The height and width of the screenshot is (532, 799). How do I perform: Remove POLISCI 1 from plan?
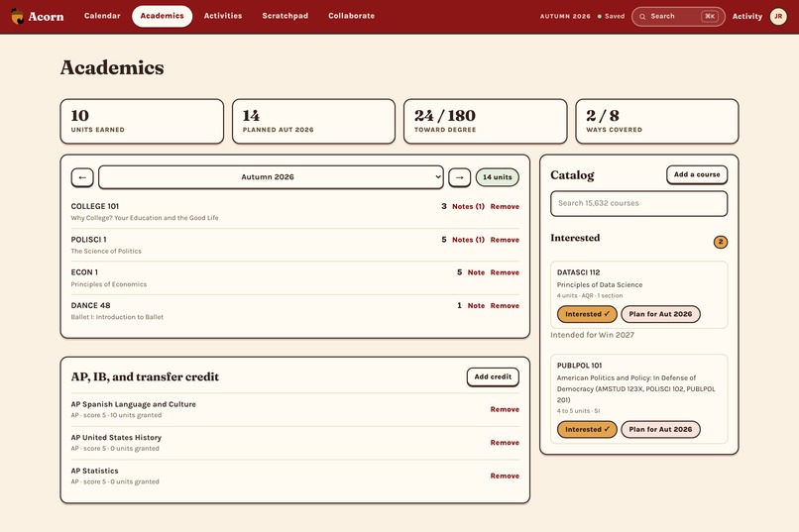click(x=505, y=240)
